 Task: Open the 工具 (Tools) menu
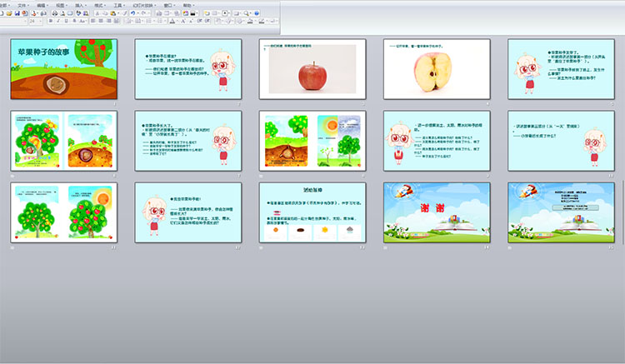(x=119, y=6)
